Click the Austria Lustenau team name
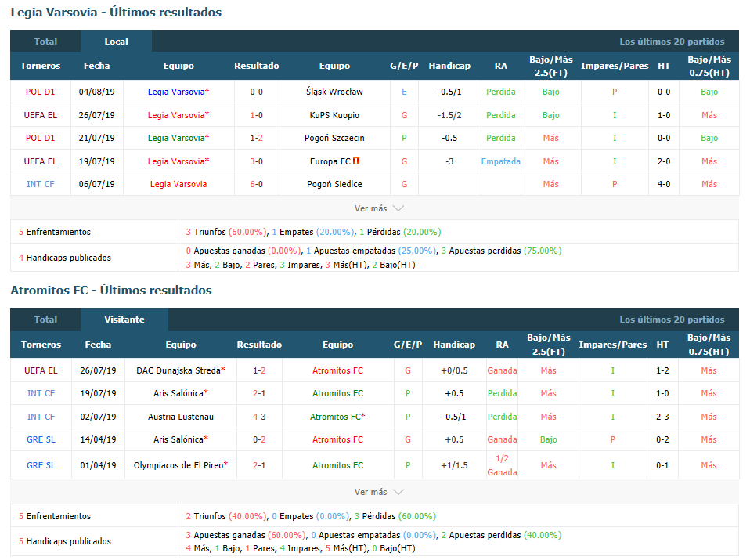This screenshot has height=560, width=750. (x=180, y=417)
